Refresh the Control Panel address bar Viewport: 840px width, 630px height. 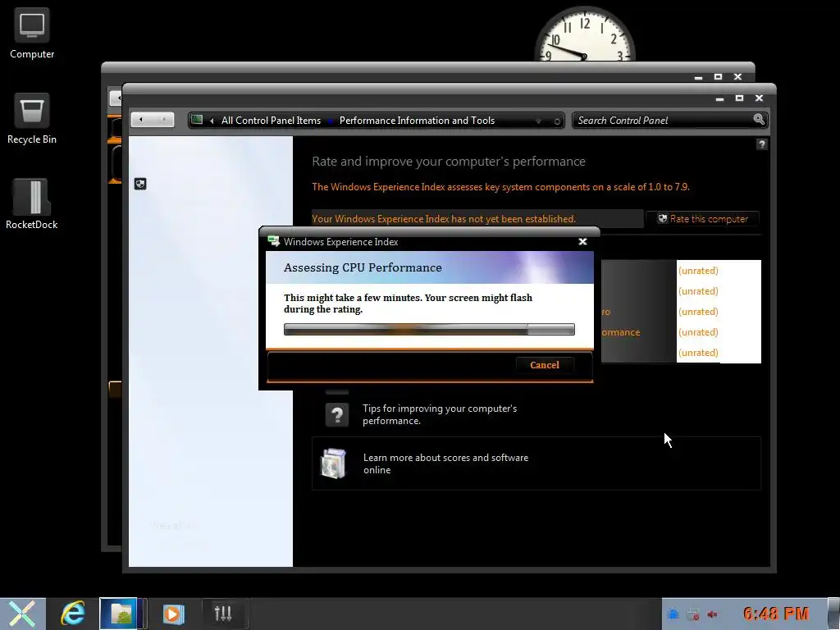(x=557, y=121)
